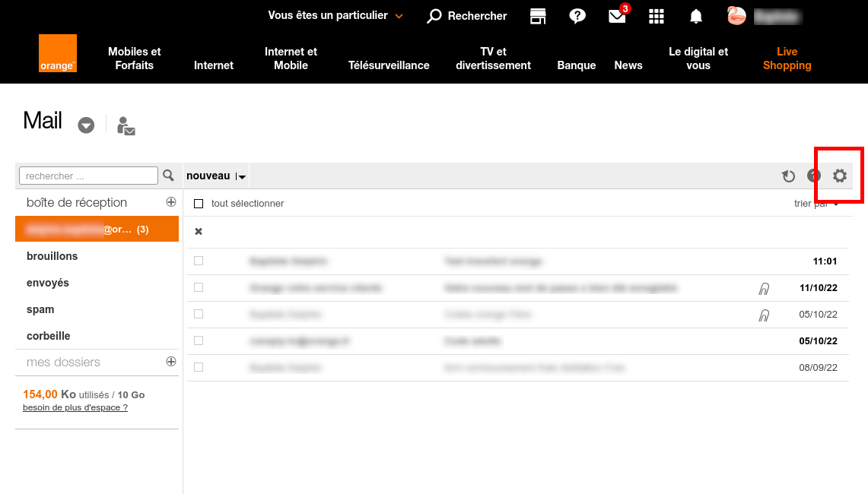Open the message received at 11:01
868x494 pixels.
tap(517, 261)
